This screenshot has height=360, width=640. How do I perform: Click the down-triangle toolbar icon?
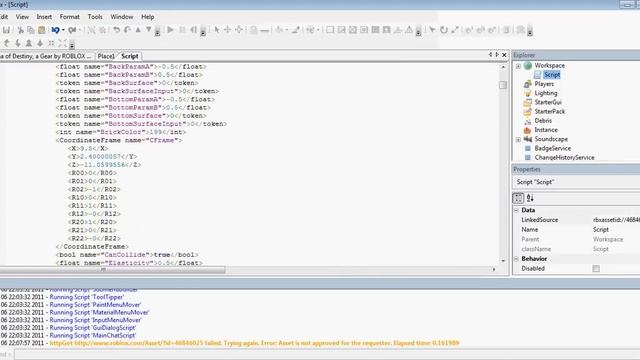pos(149,30)
